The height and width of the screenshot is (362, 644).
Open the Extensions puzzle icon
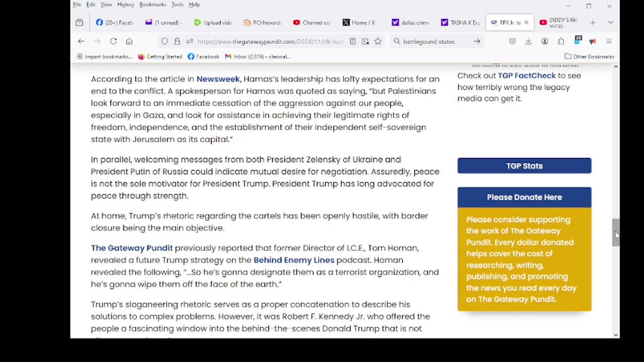[560, 41]
